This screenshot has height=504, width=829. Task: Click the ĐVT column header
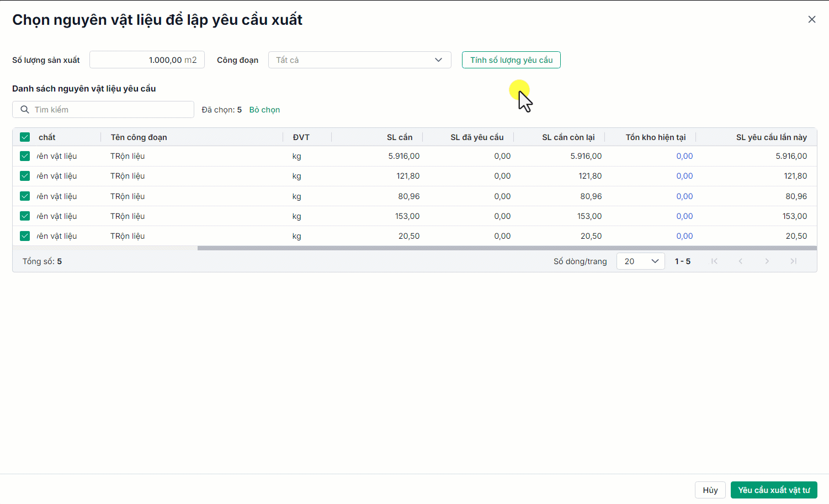pos(301,137)
